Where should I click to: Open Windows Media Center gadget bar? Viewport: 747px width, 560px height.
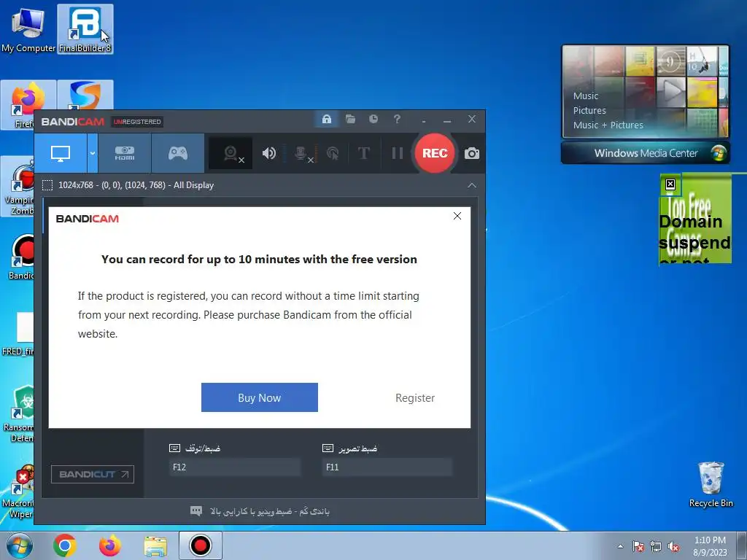[x=646, y=153]
